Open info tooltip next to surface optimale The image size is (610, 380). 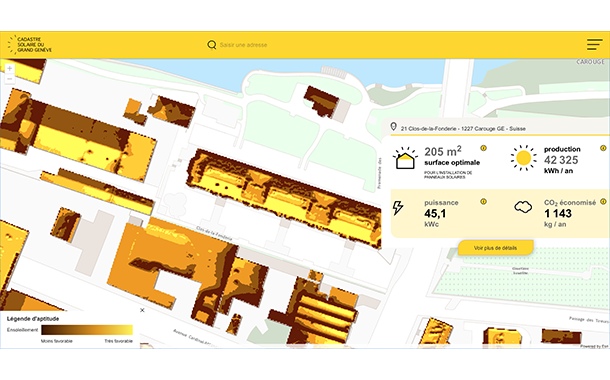tap(483, 148)
